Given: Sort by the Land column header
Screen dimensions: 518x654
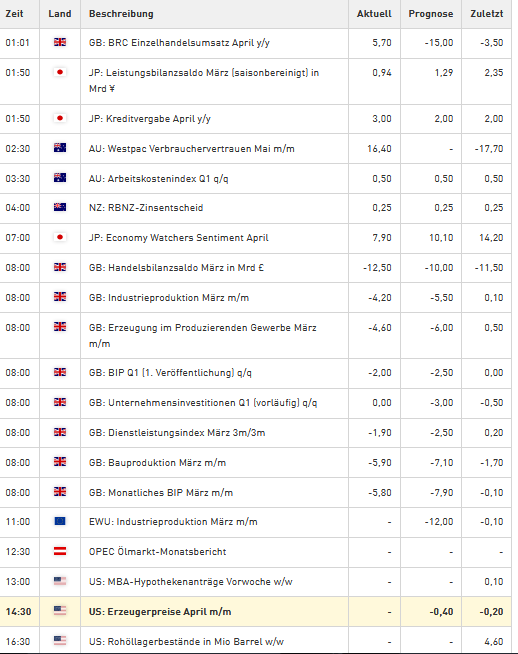Looking at the screenshot, I should point(60,14).
